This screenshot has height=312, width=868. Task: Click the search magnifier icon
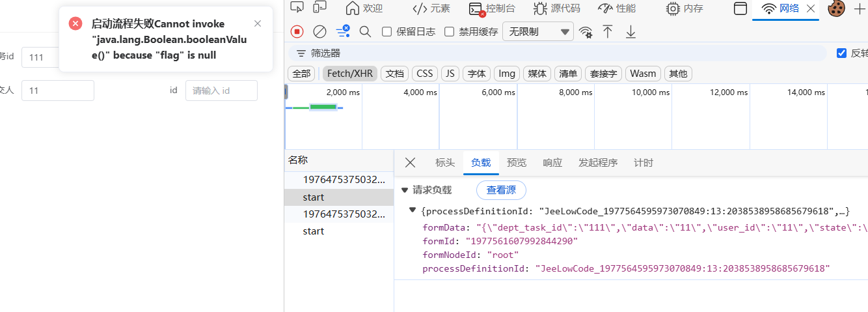[x=365, y=31]
